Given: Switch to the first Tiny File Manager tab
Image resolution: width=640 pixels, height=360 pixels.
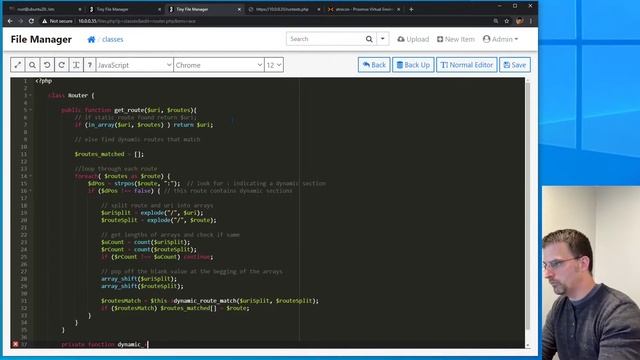Looking at the screenshot, I should (122, 9).
